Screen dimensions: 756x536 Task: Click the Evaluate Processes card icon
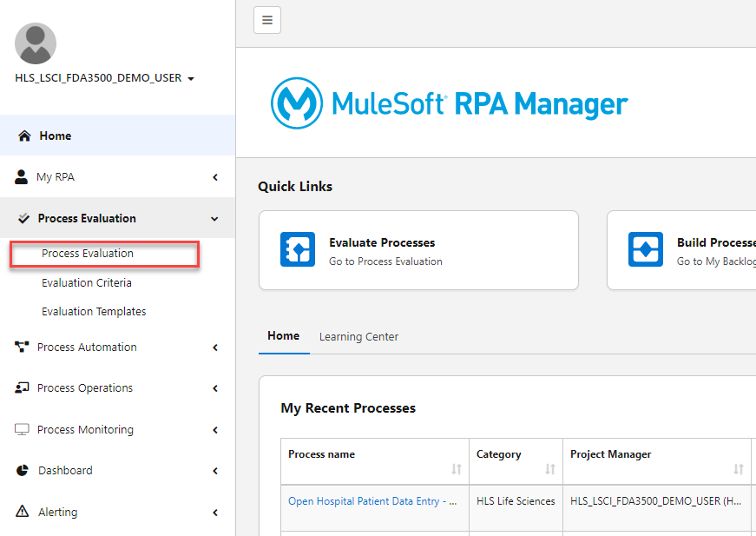[298, 249]
